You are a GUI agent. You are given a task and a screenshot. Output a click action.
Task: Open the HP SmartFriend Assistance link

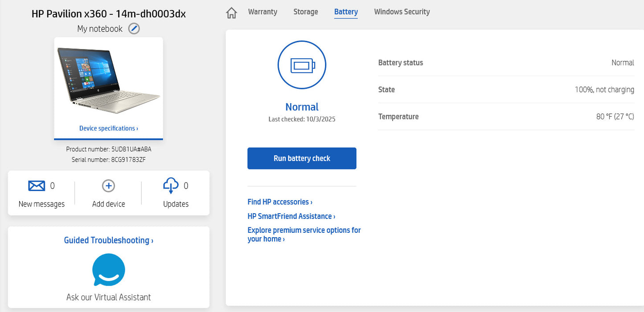tap(291, 216)
